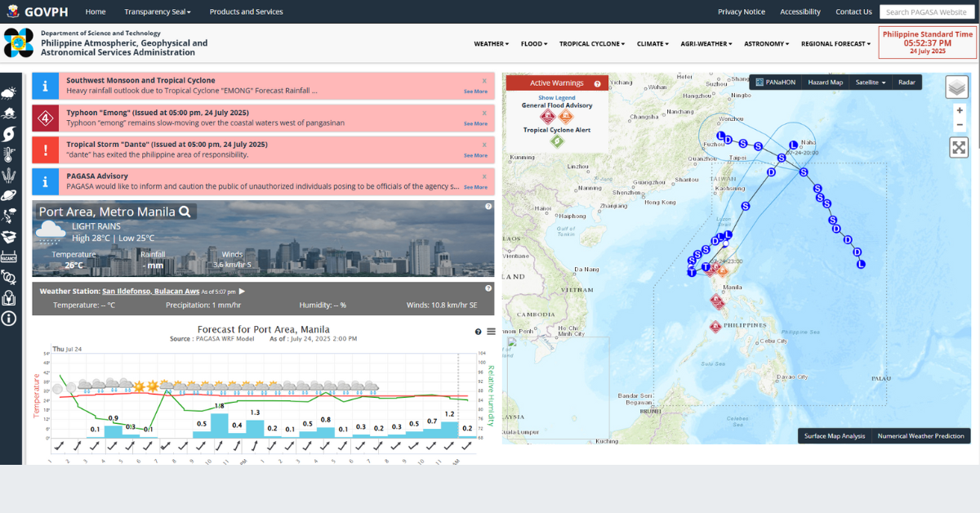This screenshot has height=513, width=980.
Task: Open the gender symbols icon in the sidebar
Action: 9,278
